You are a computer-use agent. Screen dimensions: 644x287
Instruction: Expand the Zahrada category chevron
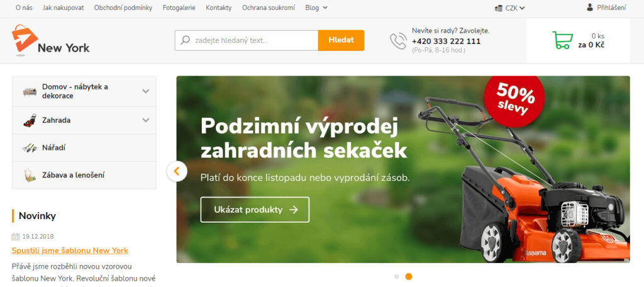[146, 120]
